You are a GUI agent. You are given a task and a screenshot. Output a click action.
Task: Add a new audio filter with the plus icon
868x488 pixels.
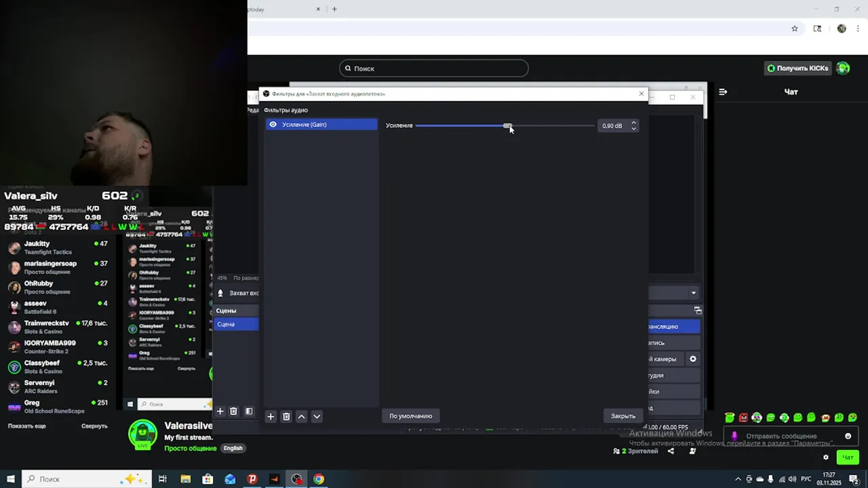tap(271, 416)
